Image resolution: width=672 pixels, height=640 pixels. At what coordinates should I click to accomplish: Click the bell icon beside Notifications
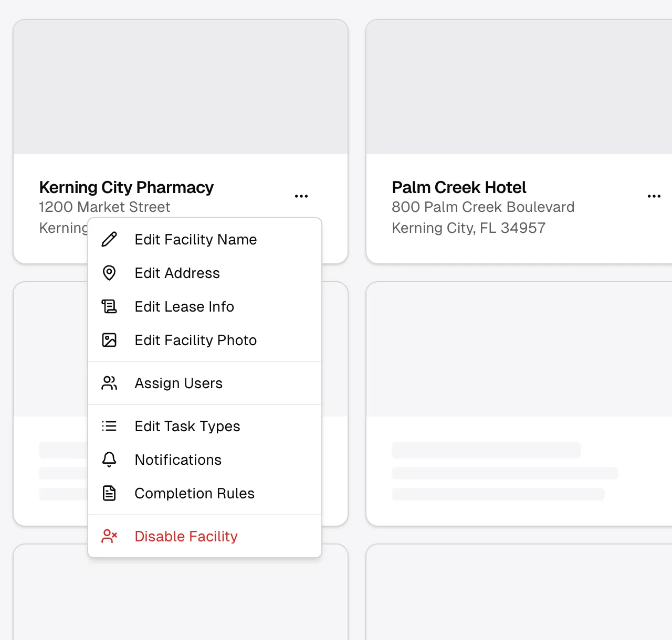point(109,460)
